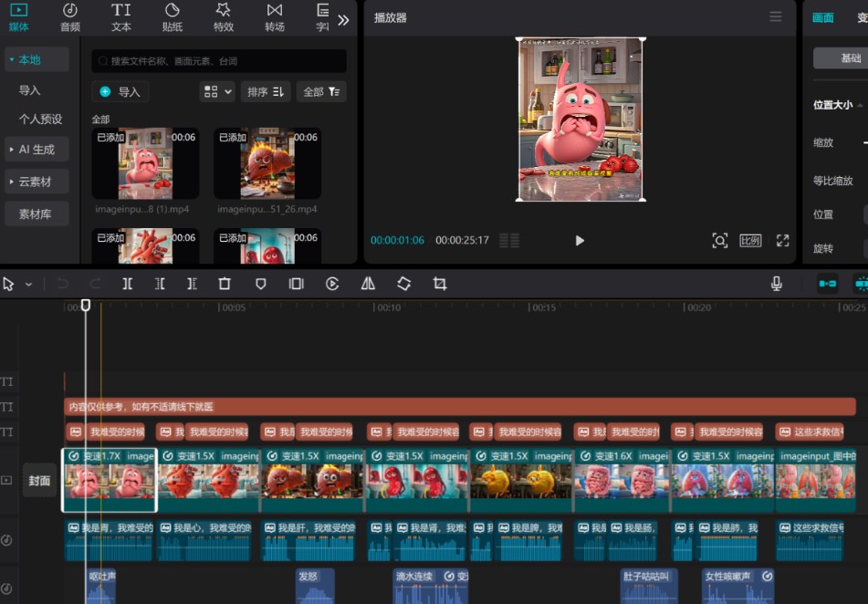Click the delete trash icon in timeline toolbar

click(x=225, y=284)
